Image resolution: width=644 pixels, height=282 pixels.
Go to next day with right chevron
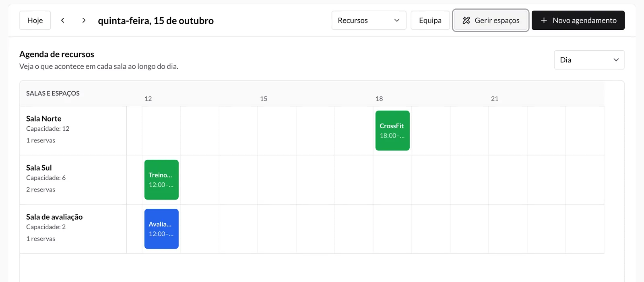(x=84, y=20)
